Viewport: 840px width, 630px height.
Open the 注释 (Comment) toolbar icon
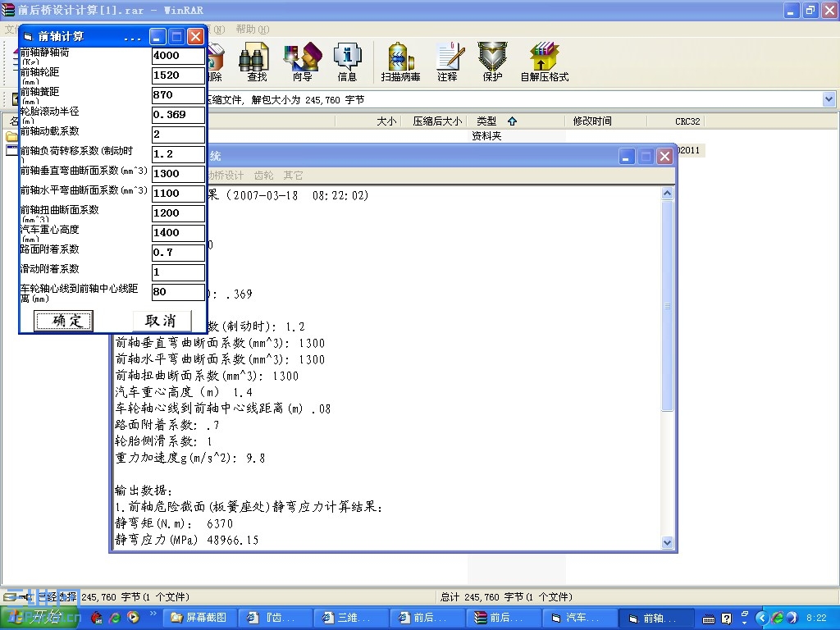coord(448,61)
